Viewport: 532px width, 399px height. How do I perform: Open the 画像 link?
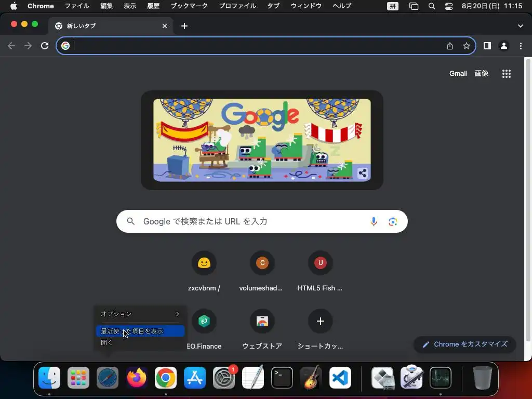482,74
